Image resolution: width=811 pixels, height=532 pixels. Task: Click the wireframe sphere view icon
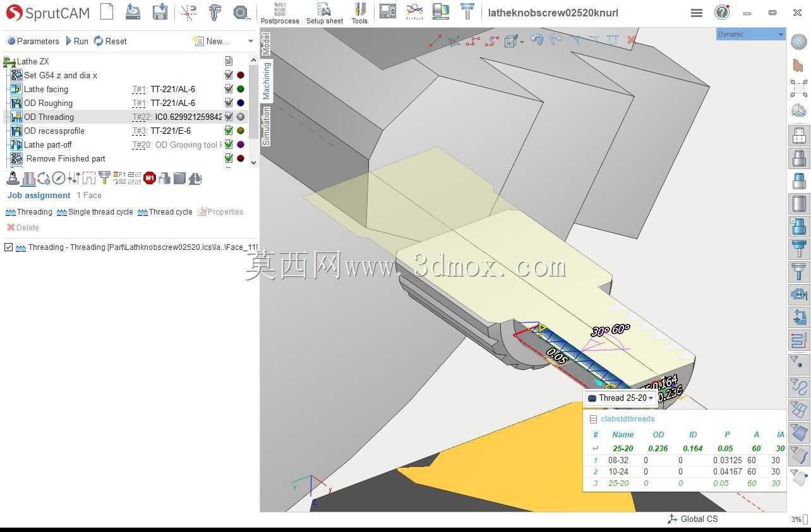click(799, 42)
